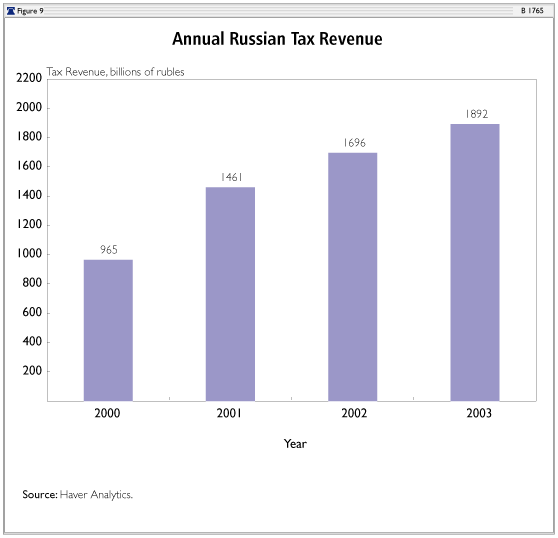Viewport: 558px width, 538px height.
Task: Select the 2002 bar in the chart
Action: coord(352,277)
